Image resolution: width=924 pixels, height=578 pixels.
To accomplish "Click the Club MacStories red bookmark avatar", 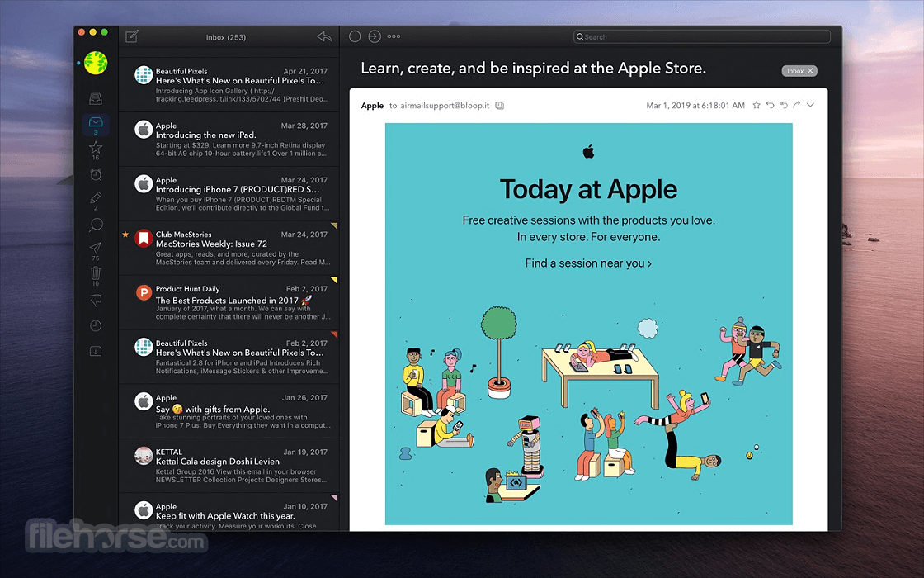I will (x=144, y=239).
